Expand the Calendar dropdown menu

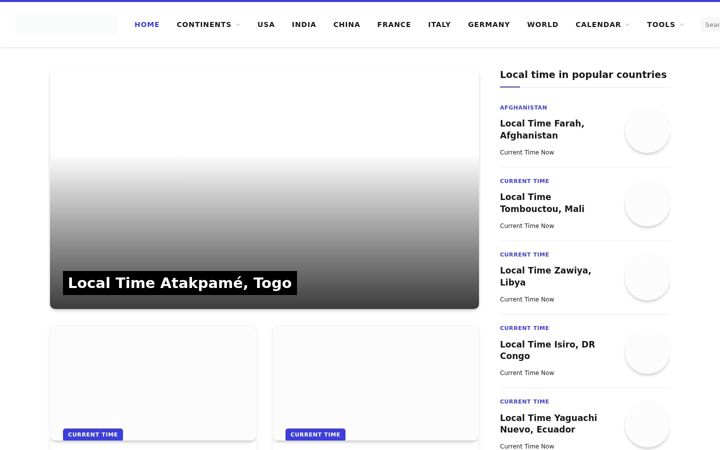(602, 24)
